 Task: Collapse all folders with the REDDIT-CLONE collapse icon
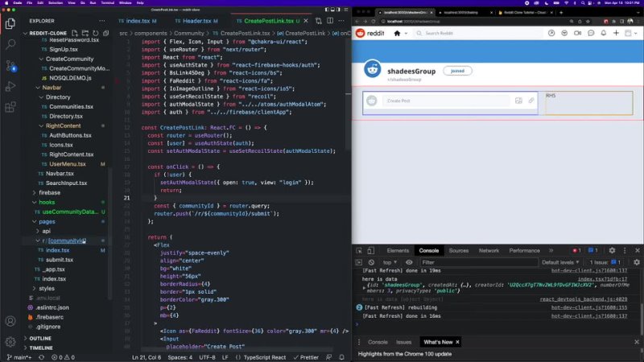pos(105,33)
